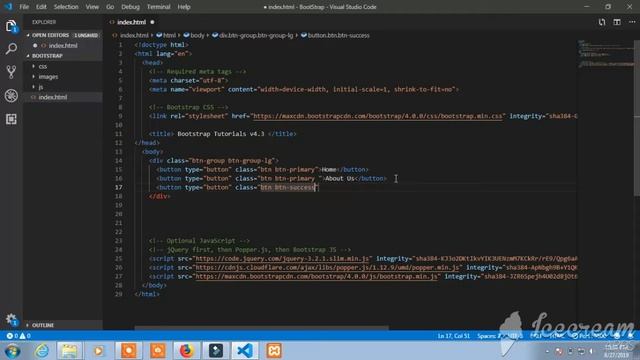Select index.html under Open Editors
The image size is (640, 360).
(x=63, y=46)
